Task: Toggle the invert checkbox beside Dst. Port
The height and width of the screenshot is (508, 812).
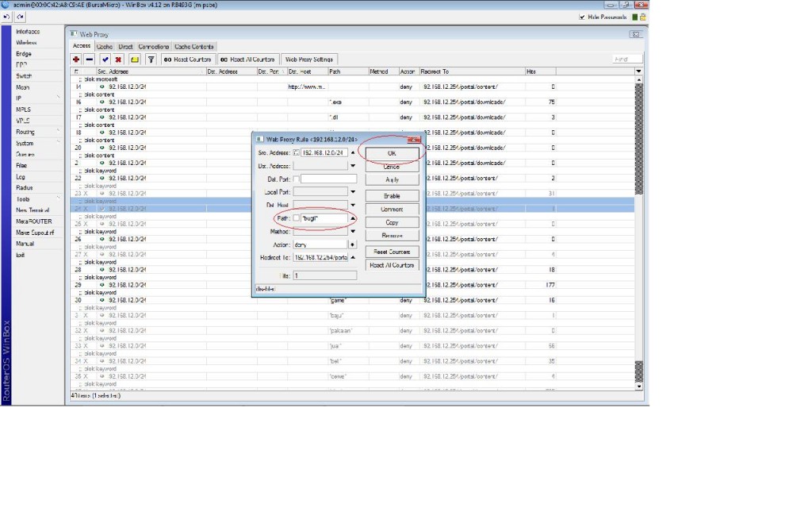Action: (x=297, y=179)
